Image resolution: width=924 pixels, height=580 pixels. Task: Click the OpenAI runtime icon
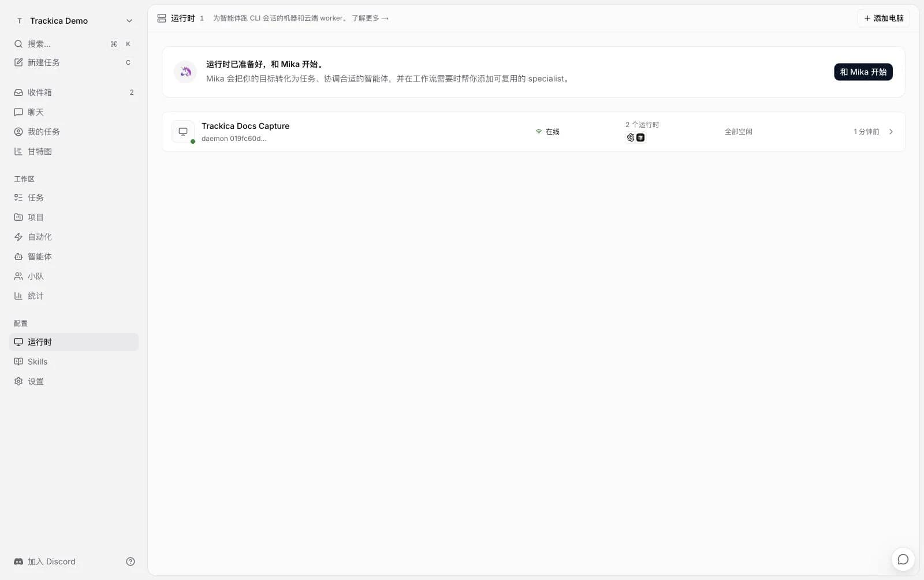tap(631, 137)
